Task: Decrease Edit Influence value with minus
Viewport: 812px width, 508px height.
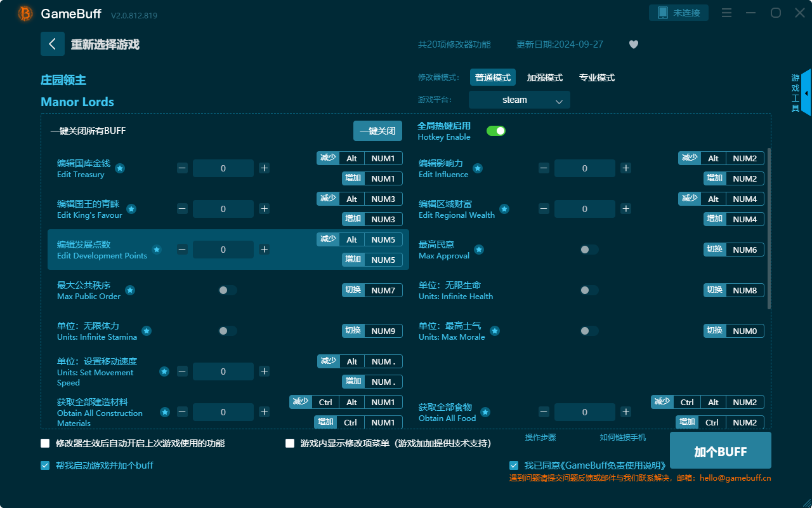Action: point(544,168)
